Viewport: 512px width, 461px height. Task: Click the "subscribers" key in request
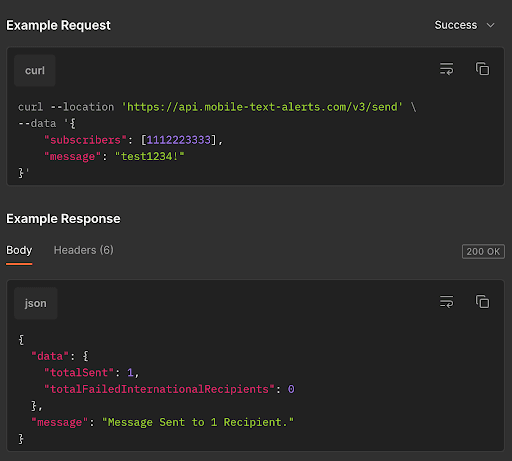pos(85,140)
